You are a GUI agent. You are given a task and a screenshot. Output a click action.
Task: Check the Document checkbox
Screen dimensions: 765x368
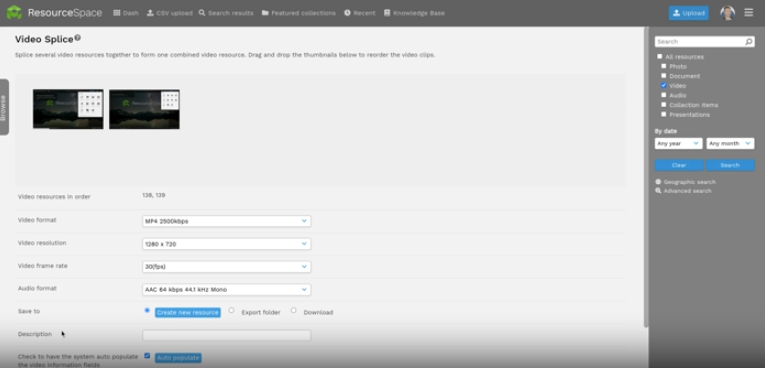(664, 76)
